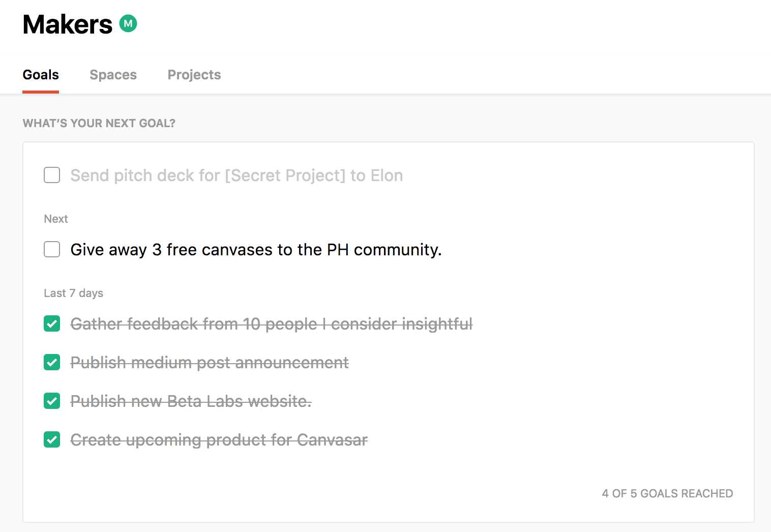Switch to the Spaces tab
The width and height of the screenshot is (771, 532).
pyautogui.click(x=113, y=75)
